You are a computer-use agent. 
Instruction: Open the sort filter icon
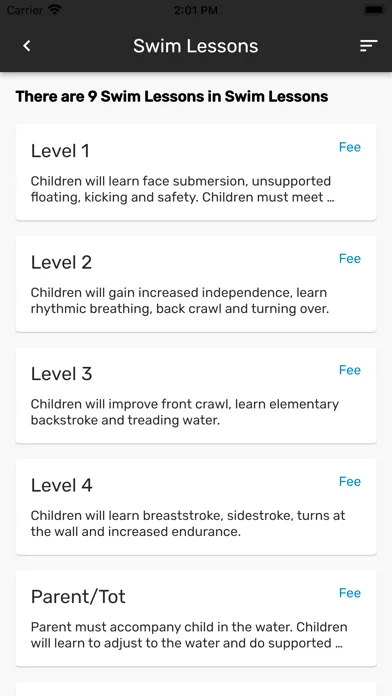coord(368,46)
